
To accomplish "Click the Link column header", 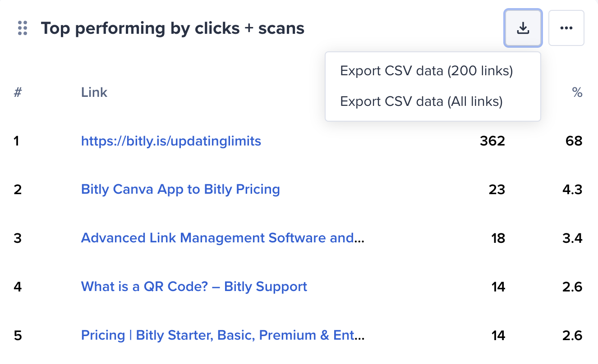I will coord(94,92).
